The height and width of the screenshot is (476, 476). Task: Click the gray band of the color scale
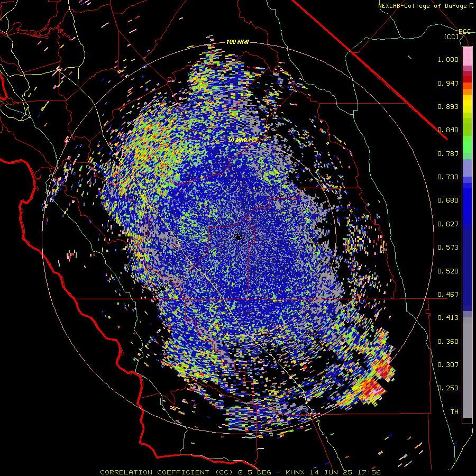coord(467,368)
